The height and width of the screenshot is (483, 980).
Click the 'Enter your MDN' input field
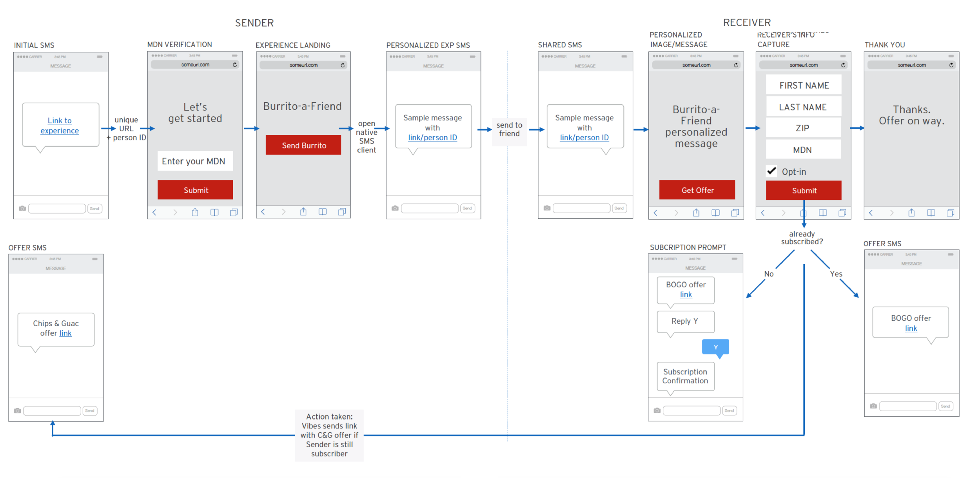(195, 161)
